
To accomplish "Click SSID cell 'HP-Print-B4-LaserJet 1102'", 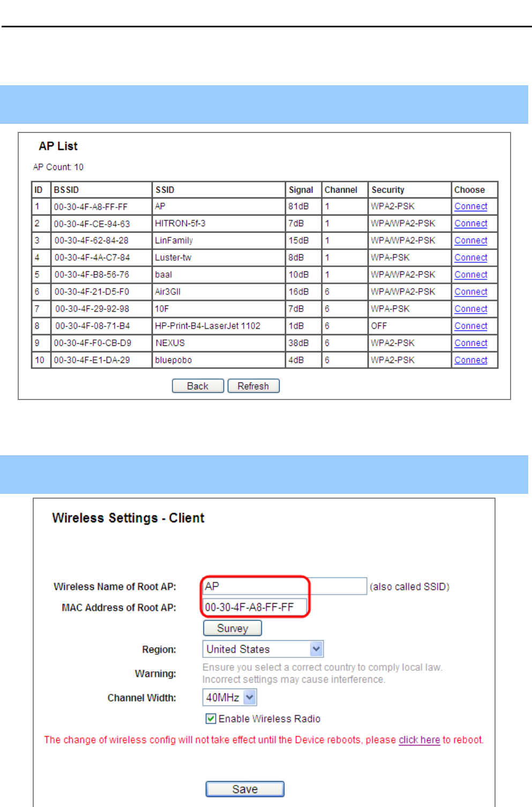I will (x=219, y=327).
